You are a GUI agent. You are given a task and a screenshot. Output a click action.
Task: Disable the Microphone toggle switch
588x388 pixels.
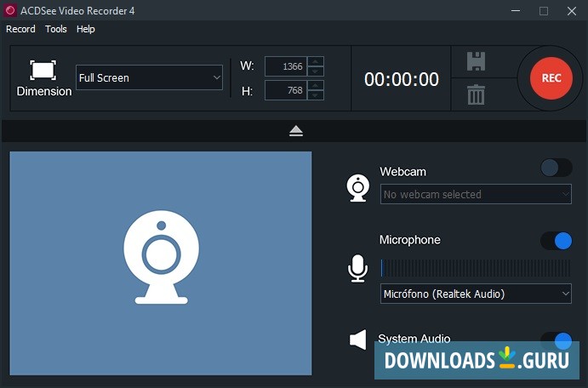[x=557, y=241]
